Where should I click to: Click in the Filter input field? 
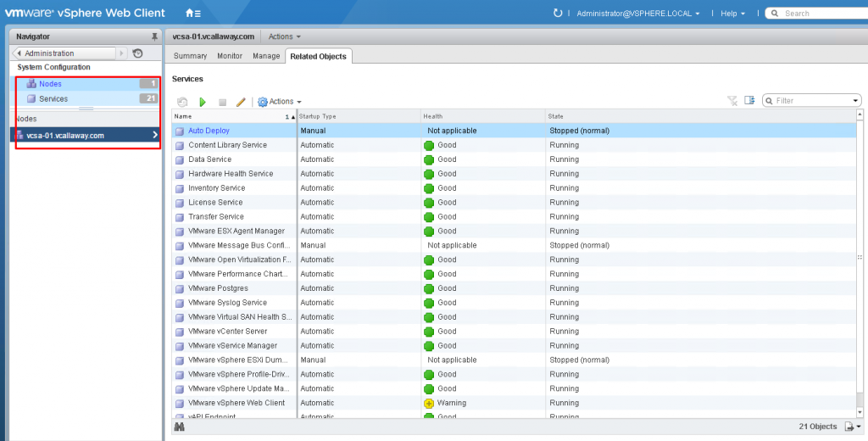coord(811,101)
